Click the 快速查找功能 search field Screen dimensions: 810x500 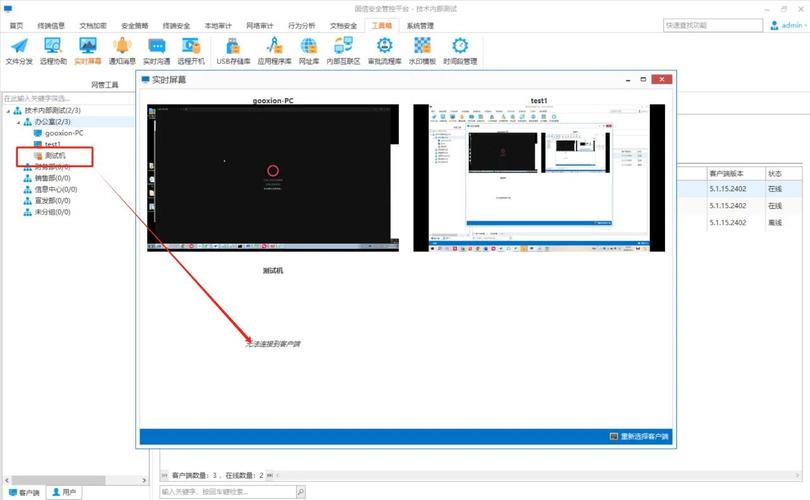(x=706, y=25)
